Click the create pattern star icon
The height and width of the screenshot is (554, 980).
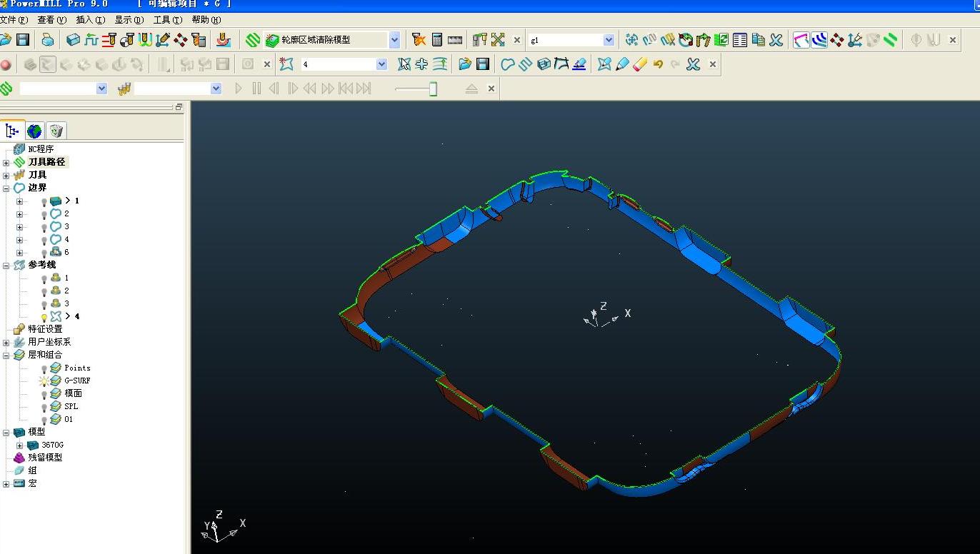286,64
